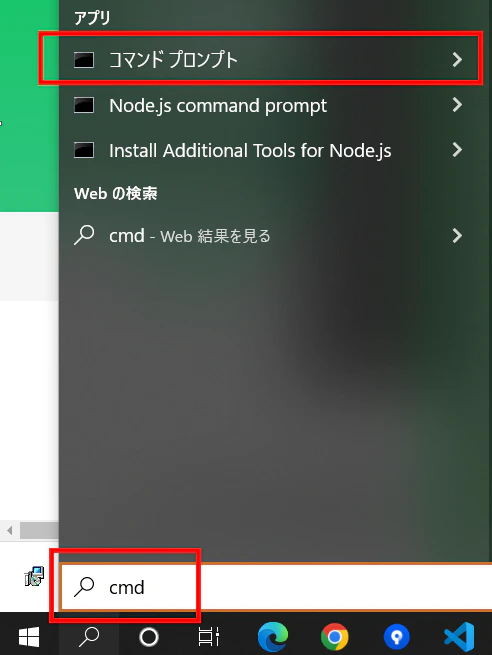Launch Google Chrome from taskbar
492x655 pixels.
pyautogui.click(x=335, y=637)
